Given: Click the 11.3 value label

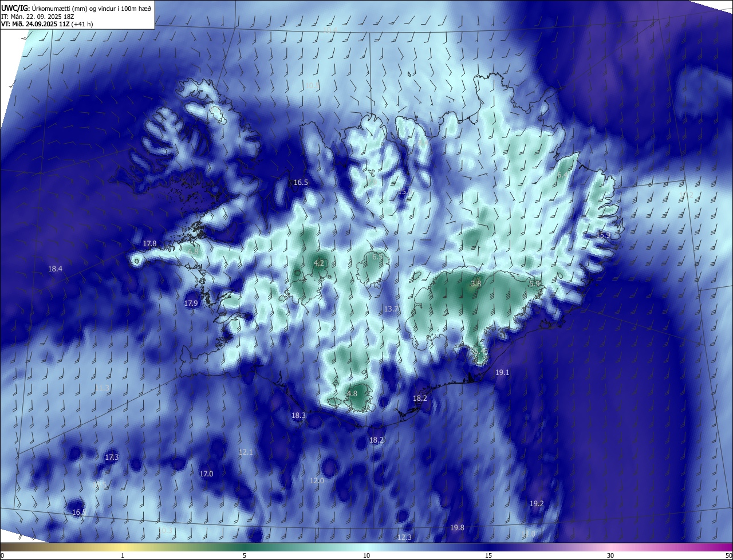Looking at the screenshot, I should point(102,388).
